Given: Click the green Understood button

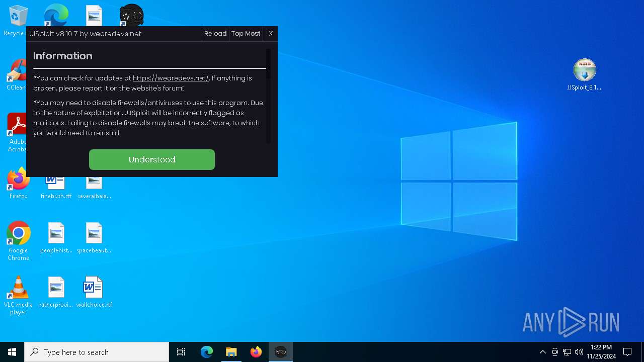Looking at the screenshot, I should (x=152, y=159).
